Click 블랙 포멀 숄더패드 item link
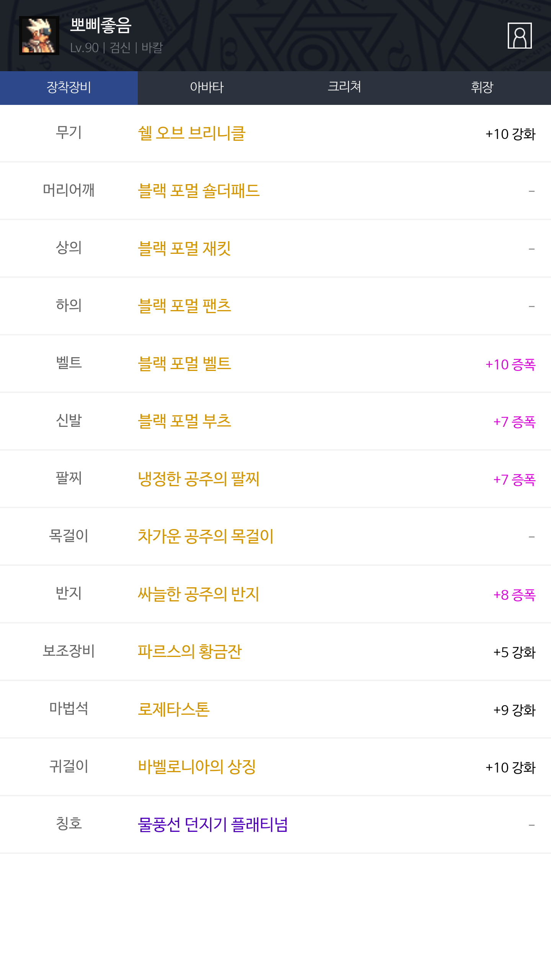 pyautogui.click(x=199, y=191)
